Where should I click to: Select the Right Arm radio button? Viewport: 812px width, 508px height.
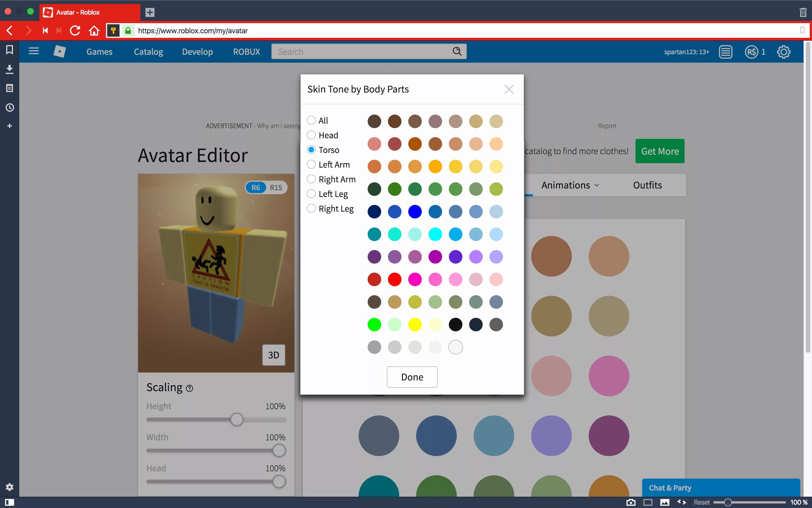point(311,179)
